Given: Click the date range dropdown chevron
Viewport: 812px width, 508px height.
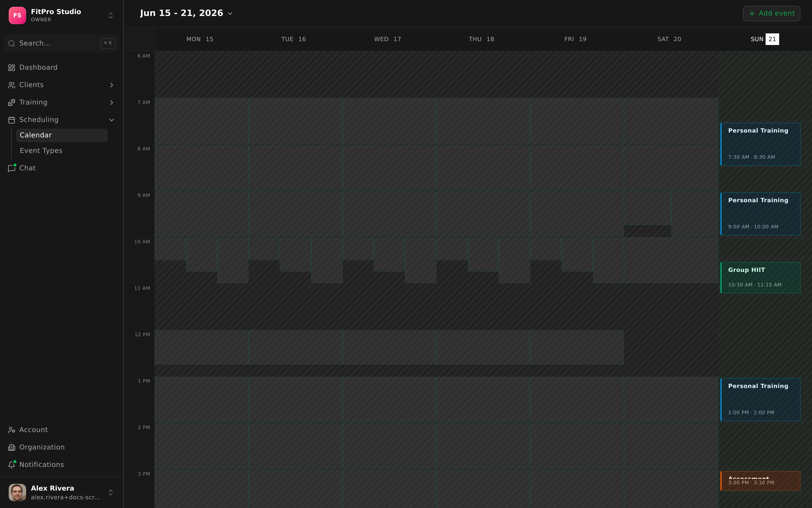Looking at the screenshot, I should [x=230, y=13].
